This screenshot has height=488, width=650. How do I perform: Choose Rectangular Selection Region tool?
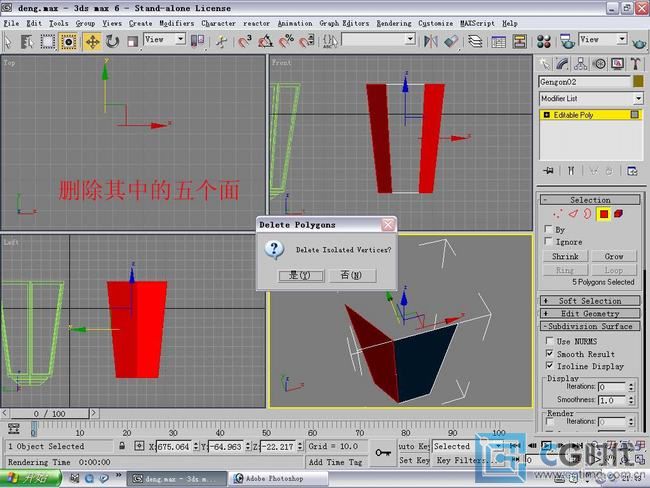[x=47, y=42]
